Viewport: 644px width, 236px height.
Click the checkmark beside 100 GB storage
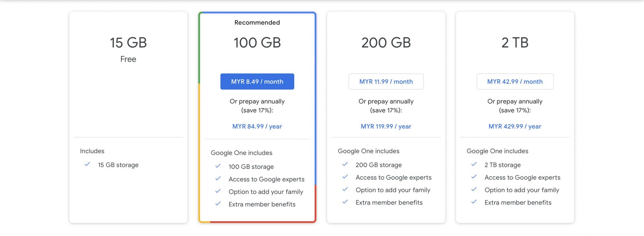point(218,166)
